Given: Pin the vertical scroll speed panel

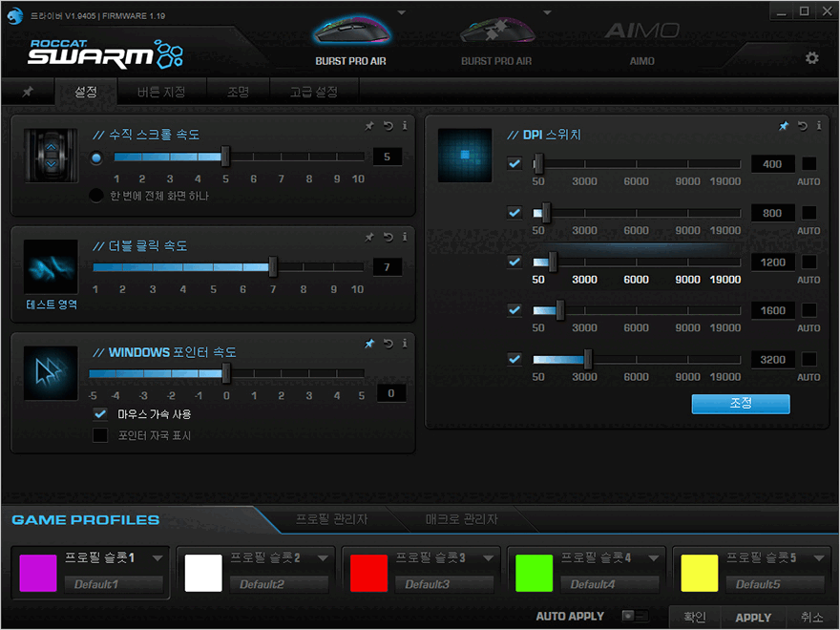Looking at the screenshot, I should 369,126.
